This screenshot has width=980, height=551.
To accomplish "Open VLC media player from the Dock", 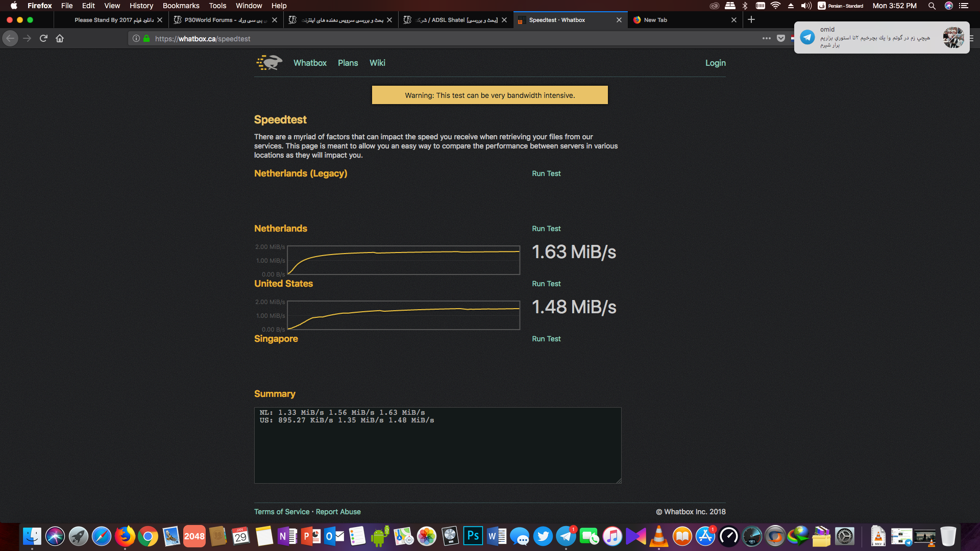I will 659,536.
